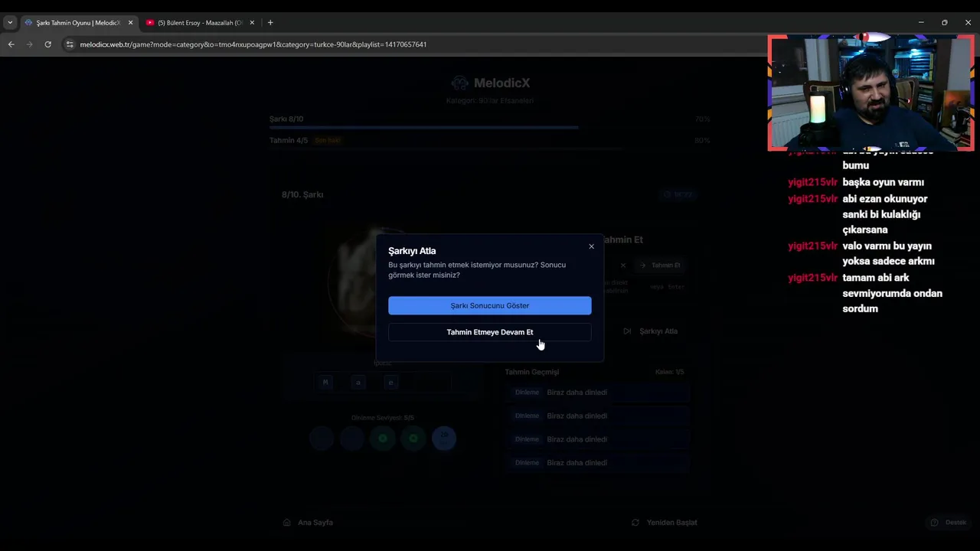Viewport: 980px width, 551px height.
Task: Minimize the browser window
Action: pyautogui.click(x=921, y=23)
